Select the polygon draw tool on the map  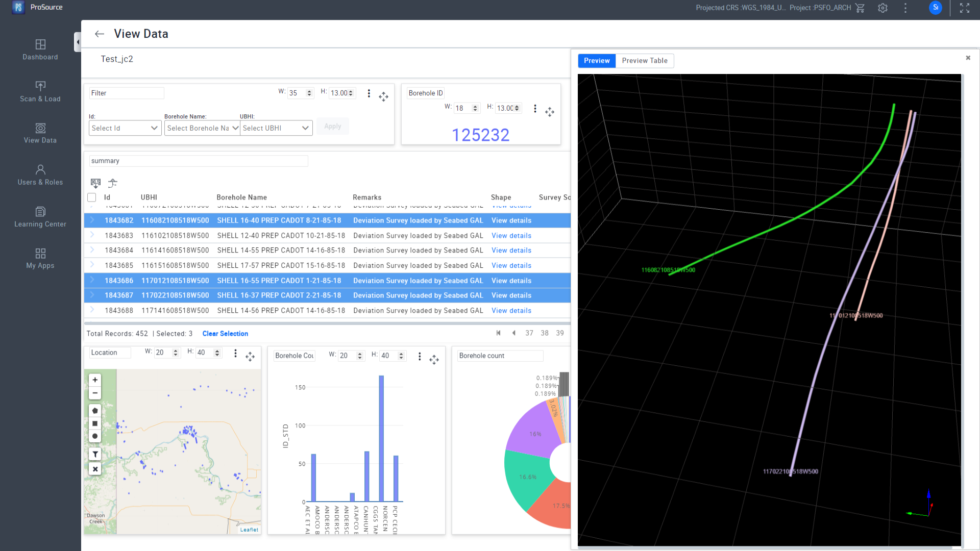click(x=95, y=410)
